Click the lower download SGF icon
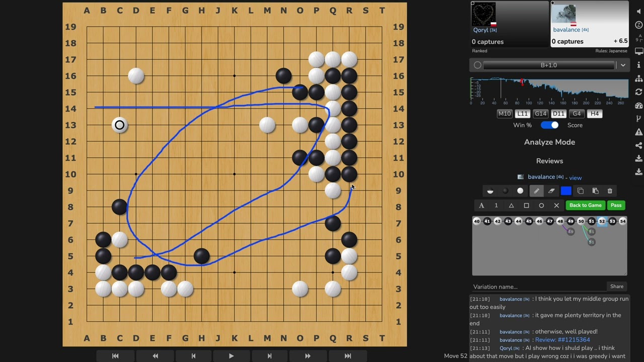644x362 pixels. pyautogui.click(x=639, y=171)
